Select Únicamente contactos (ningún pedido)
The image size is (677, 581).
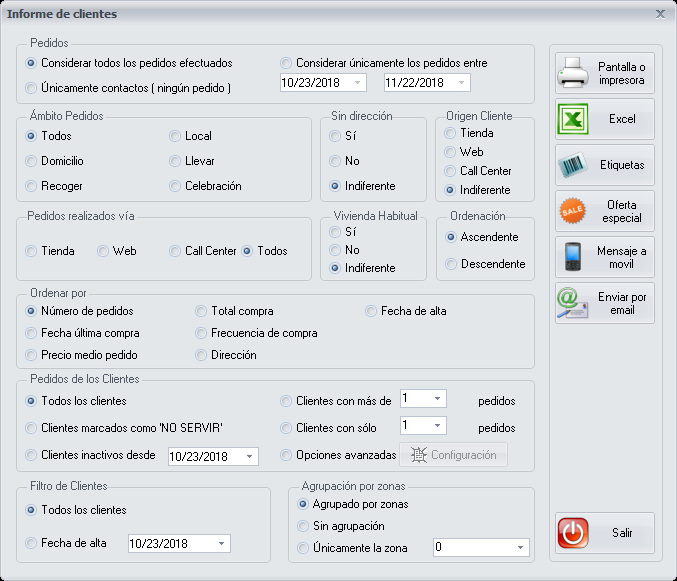pyautogui.click(x=31, y=88)
